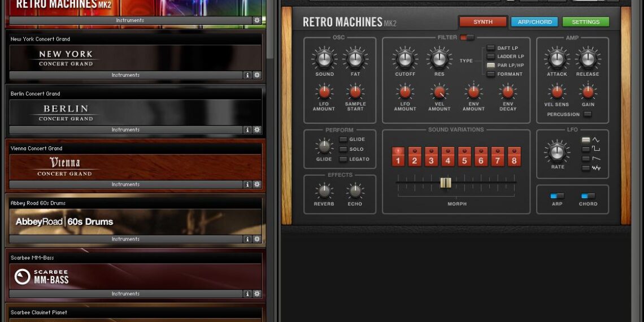Image resolution: width=644 pixels, height=322 pixels.
Task: Select sound variation 5
Action: 464,156
